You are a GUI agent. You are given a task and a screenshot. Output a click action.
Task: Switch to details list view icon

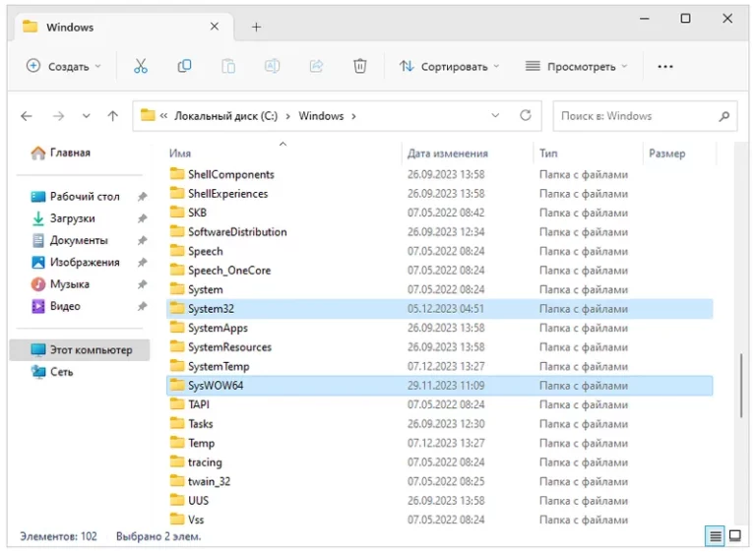716,536
